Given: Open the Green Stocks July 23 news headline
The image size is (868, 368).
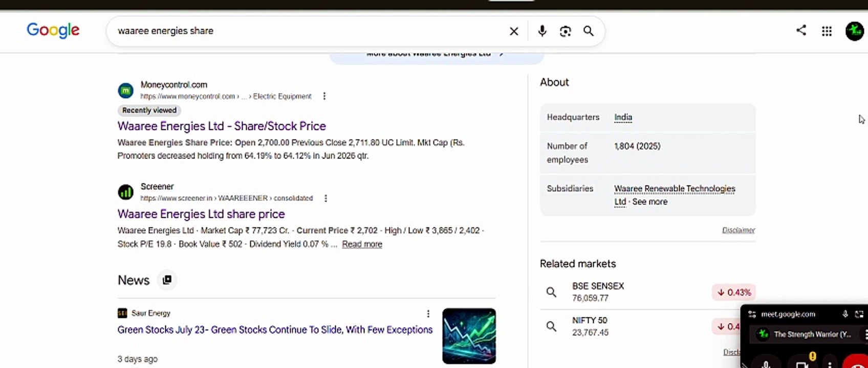Looking at the screenshot, I should pyautogui.click(x=275, y=330).
